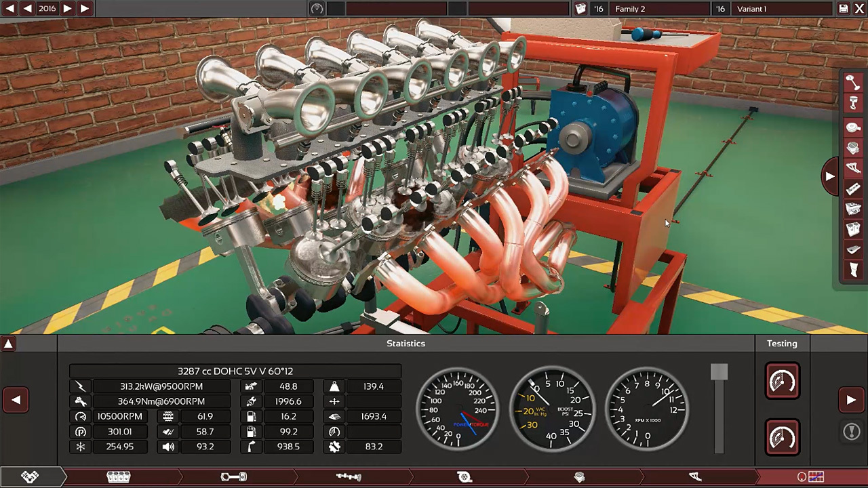Click the vertical throttle slider handle
The height and width of the screenshot is (488, 868).
point(719,372)
